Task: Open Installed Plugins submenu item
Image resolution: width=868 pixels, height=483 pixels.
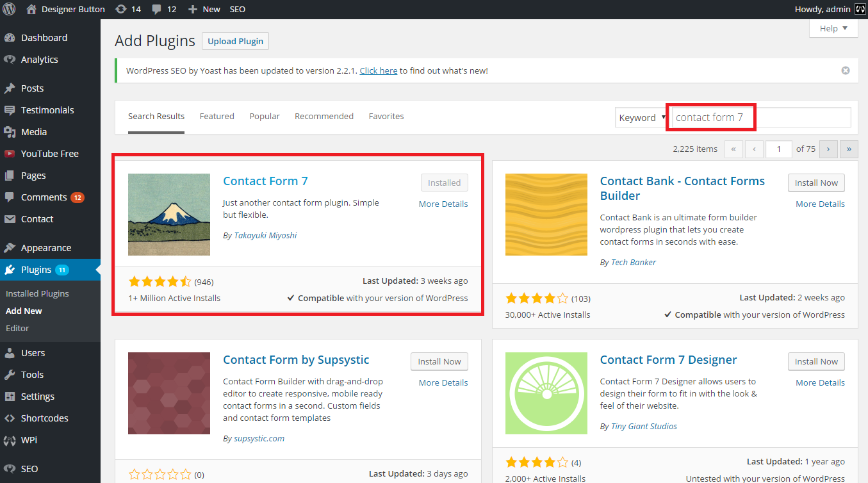Action: [x=37, y=293]
